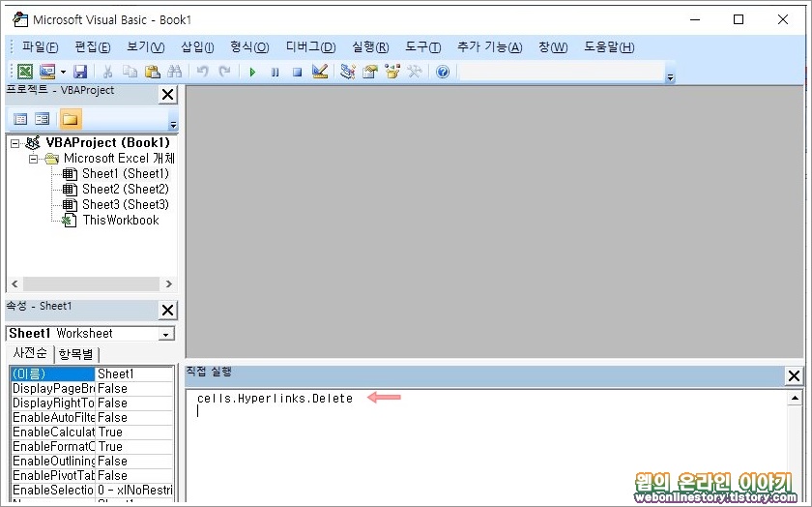Toggle Folders view in project panel
The width and height of the screenshot is (812, 507).
point(70,119)
